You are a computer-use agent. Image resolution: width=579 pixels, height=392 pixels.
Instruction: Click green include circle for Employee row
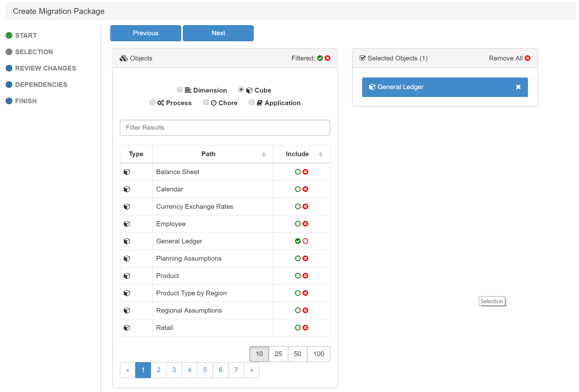[x=298, y=224]
